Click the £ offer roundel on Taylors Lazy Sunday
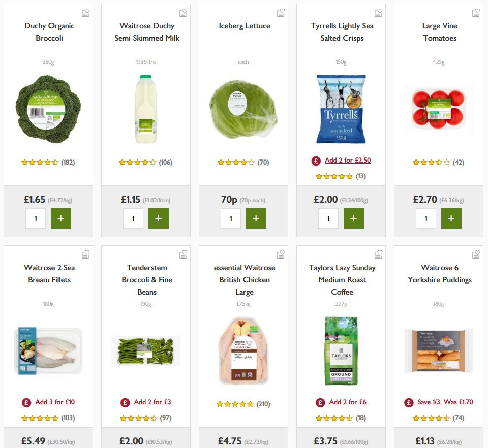 [x=320, y=402]
